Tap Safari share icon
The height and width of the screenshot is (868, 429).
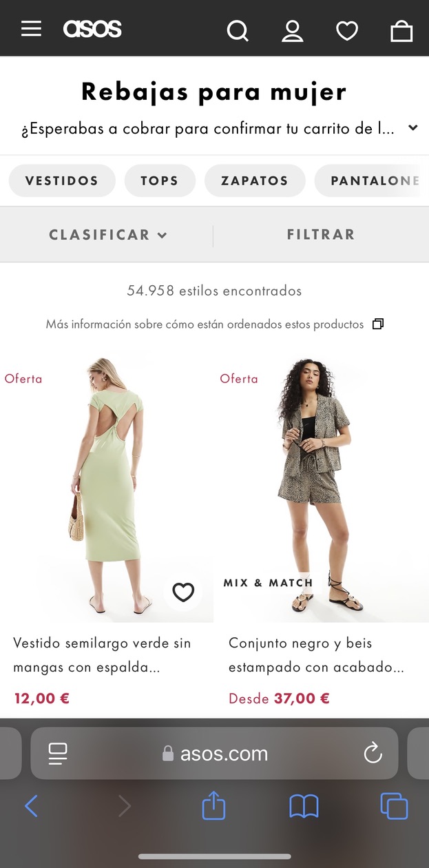[x=214, y=805]
